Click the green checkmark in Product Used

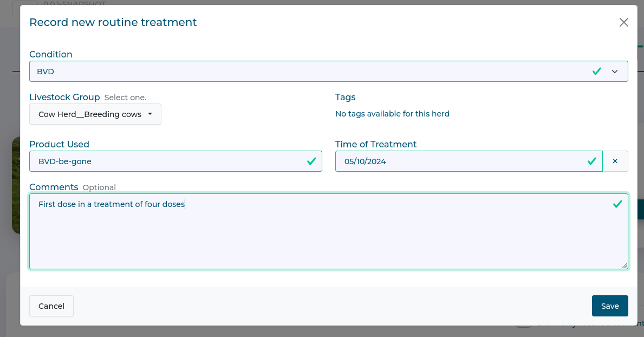311,161
